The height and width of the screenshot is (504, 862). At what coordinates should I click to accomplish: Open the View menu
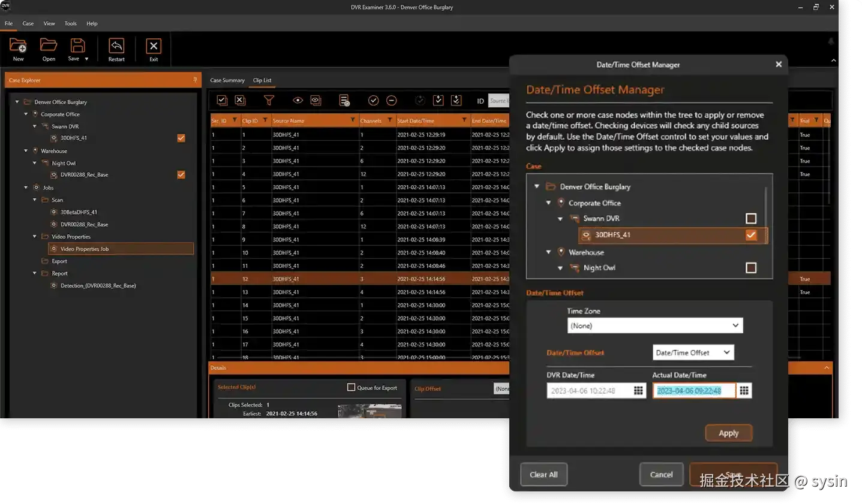click(x=49, y=23)
